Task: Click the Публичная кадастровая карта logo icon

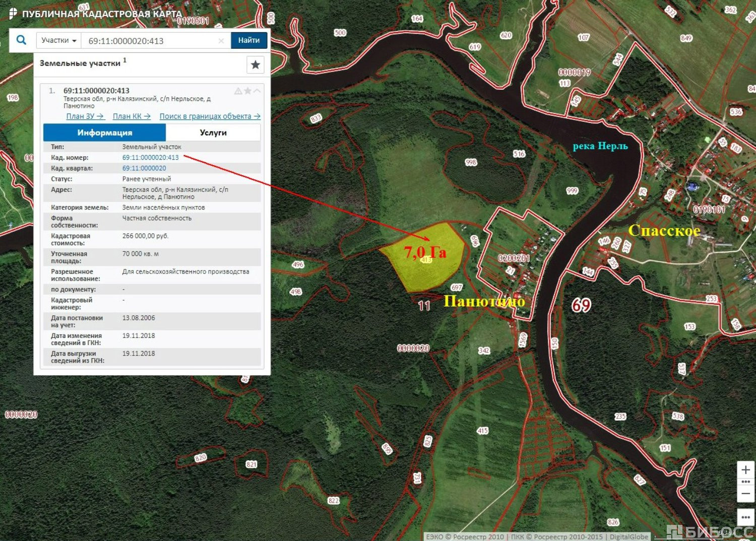Action: (13, 14)
